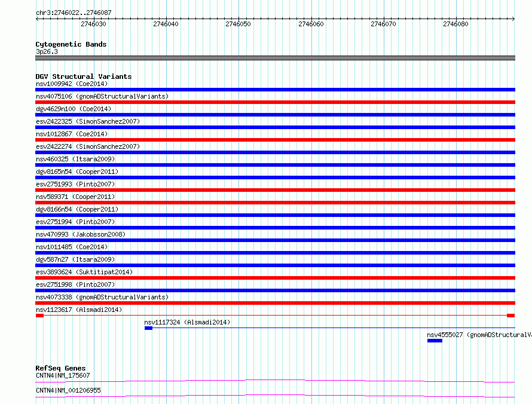Open esv2751993 (Pinto2007) variant label
Screen dimensions: 532x404
[x=75, y=184]
